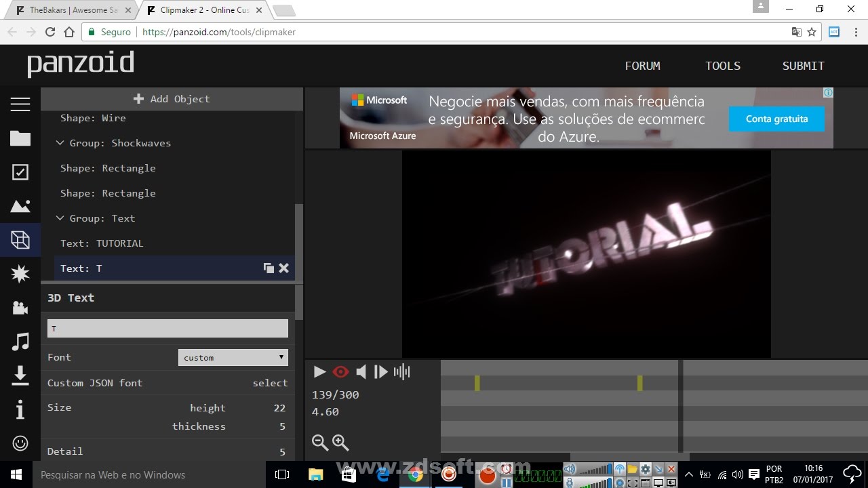Click the address bar URL
This screenshot has width=868, height=488.
coord(219,32)
